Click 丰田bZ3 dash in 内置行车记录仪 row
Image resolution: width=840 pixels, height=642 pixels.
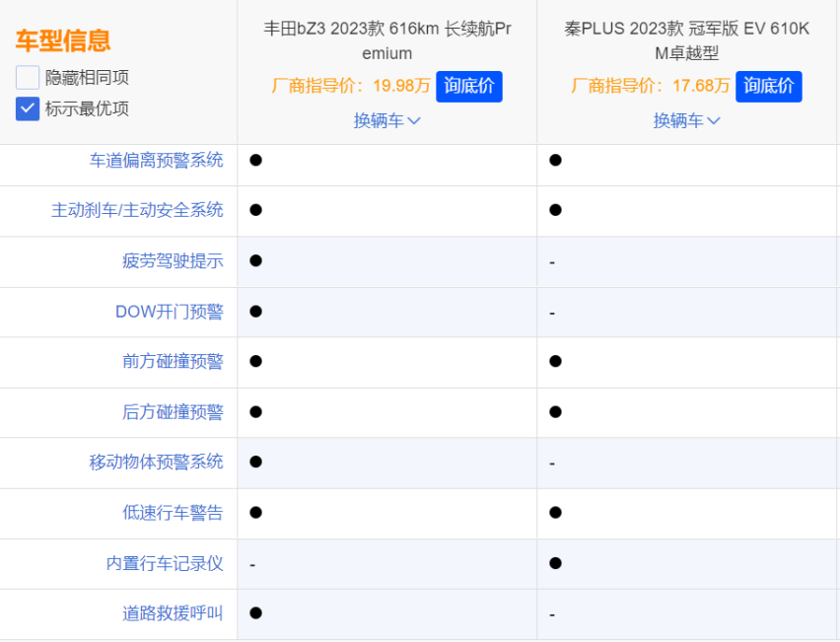click(x=252, y=565)
